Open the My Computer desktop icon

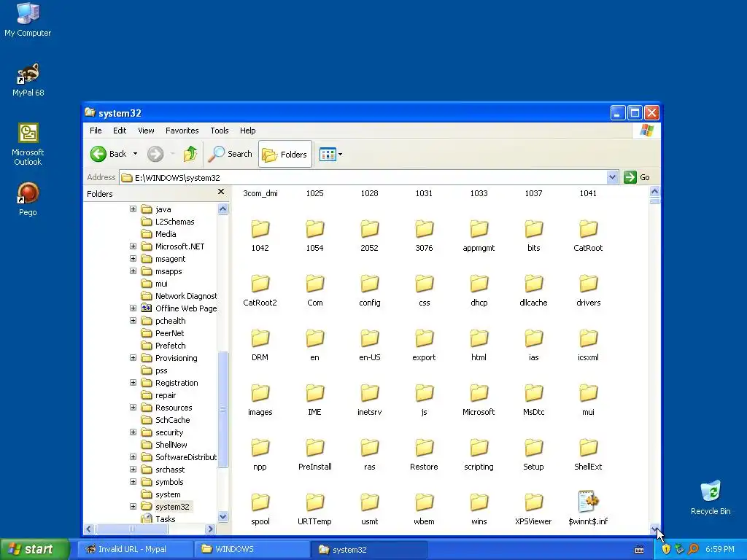[28, 19]
